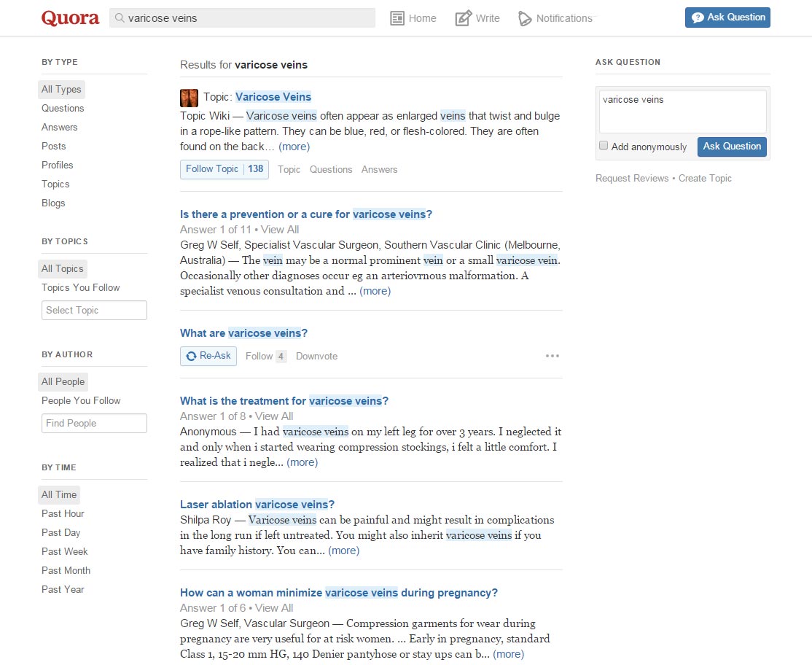This screenshot has width=812, height=665.
Task: Click the blue Ask Question header button
Action: click(x=727, y=17)
